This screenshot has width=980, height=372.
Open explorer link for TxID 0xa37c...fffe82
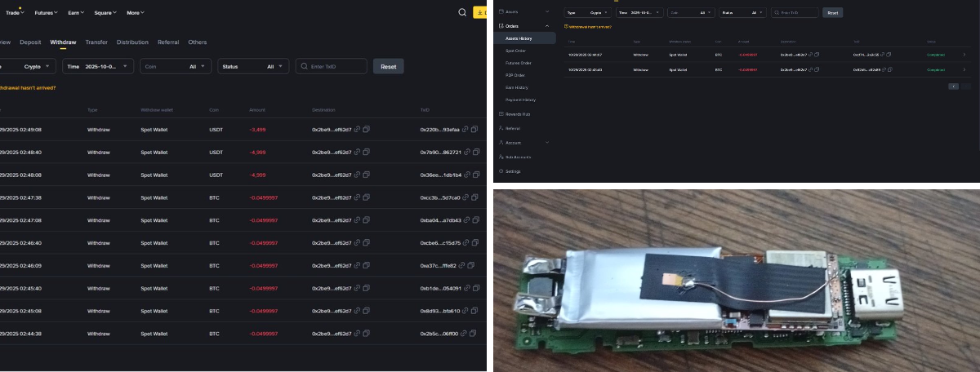pyautogui.click(x=461, y=266)
